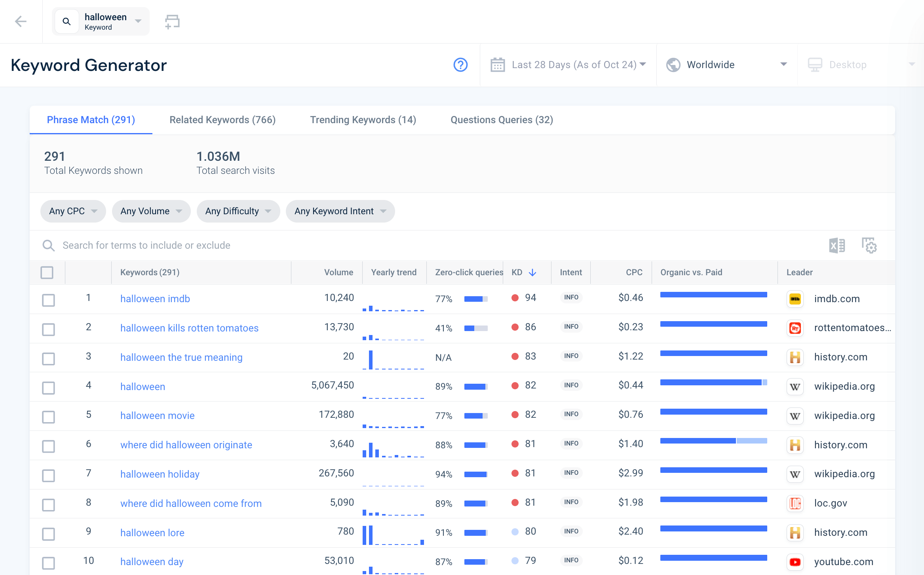Click the globe/worldwide region icon

(x=673, y=64)
